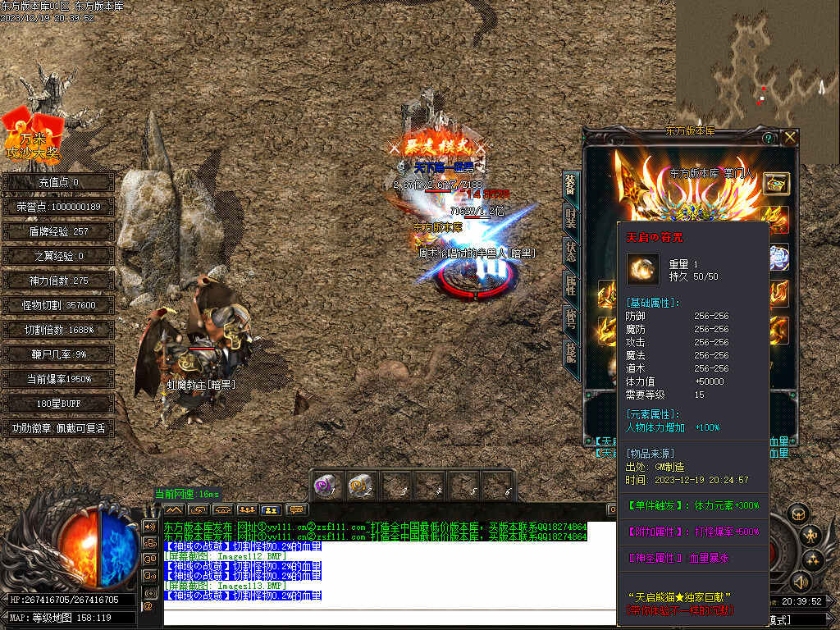Screen dimensions: 840x630
Task: Click the first screenshot line Images112.BMP in chat
Action: click(225, 557)
